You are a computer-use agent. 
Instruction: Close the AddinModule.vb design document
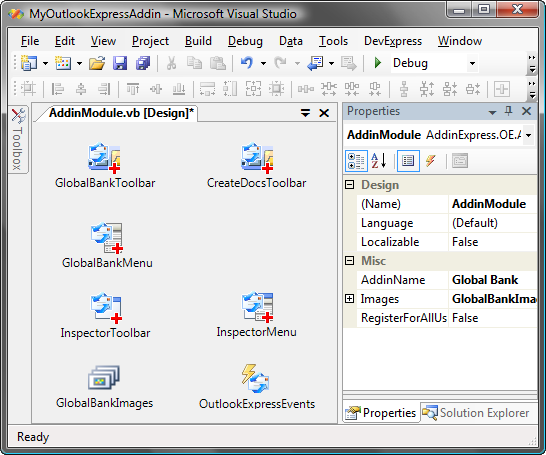(324, 113)
